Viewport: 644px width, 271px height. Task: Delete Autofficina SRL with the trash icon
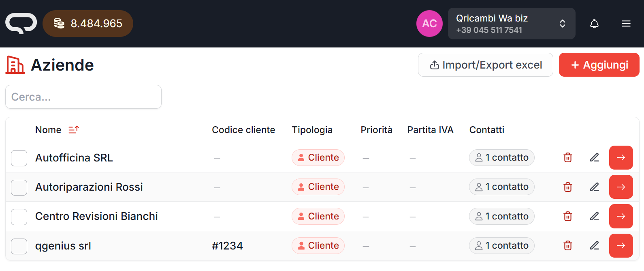pyautogui.click(x=568, y=157)
